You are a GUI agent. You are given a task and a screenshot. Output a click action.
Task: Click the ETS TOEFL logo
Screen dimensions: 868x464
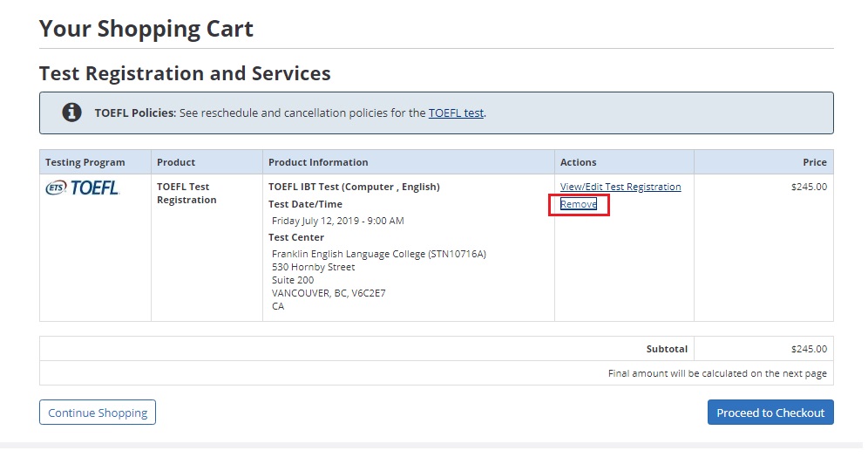(x=82, y=188)
